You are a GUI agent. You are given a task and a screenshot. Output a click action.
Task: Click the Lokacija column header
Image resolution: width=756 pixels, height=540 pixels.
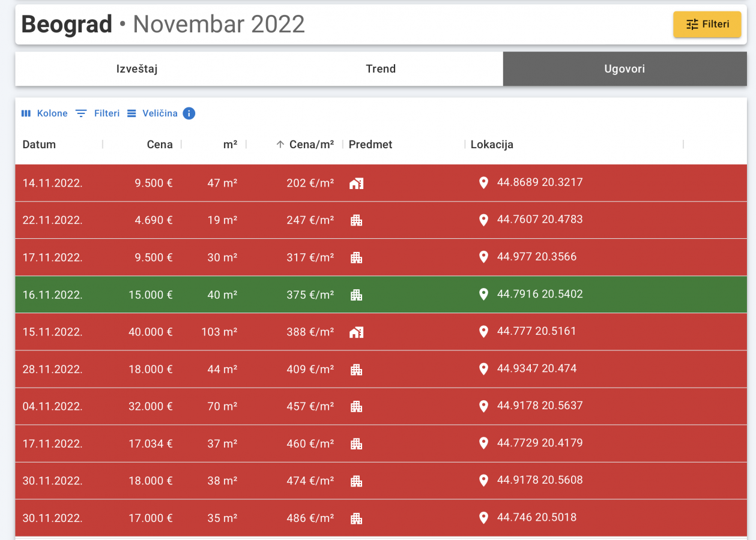[492, 145]
